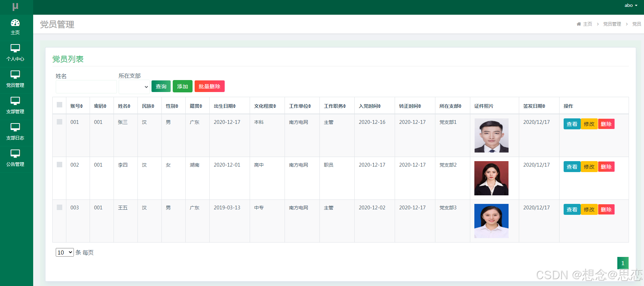Sort table by 工作职务 column
The image size is (644, 286).
335,106
